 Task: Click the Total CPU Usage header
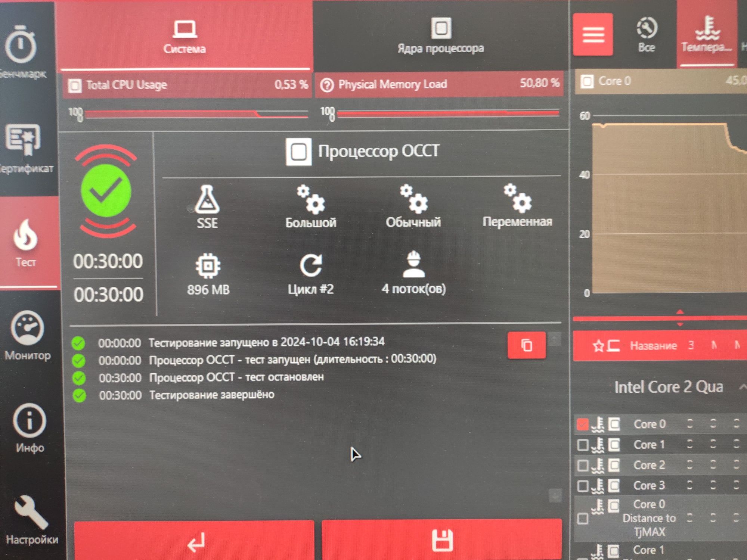(187, 85)
